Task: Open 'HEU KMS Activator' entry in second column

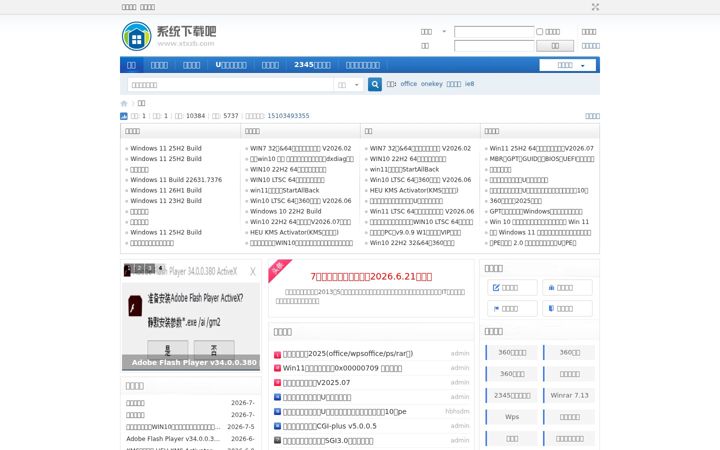Action: pos(294,233)
